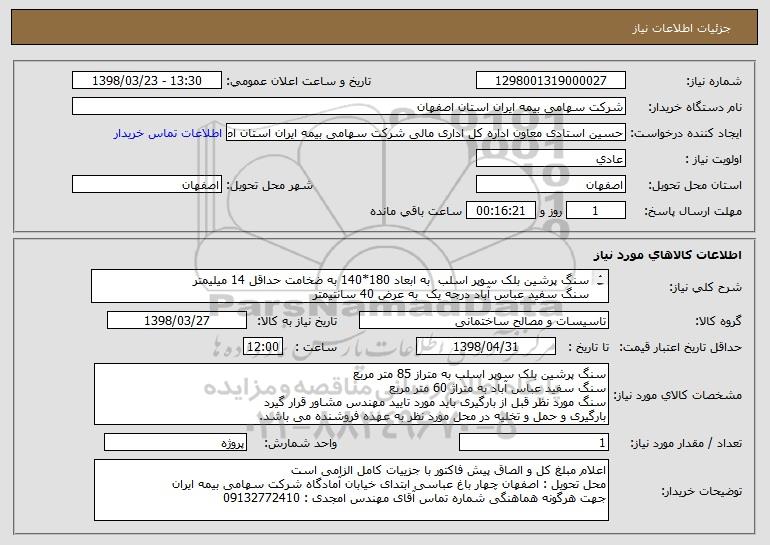Viewport: 770px width, 545px height.
Task: Click the price validity date field 1398/04/31
Action: click(486, 346)
